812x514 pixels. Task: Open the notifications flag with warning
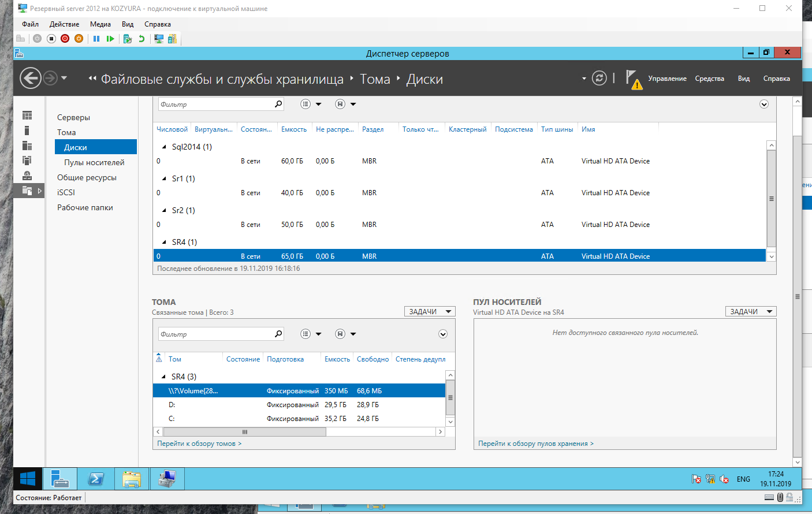(x=634, y=80)
